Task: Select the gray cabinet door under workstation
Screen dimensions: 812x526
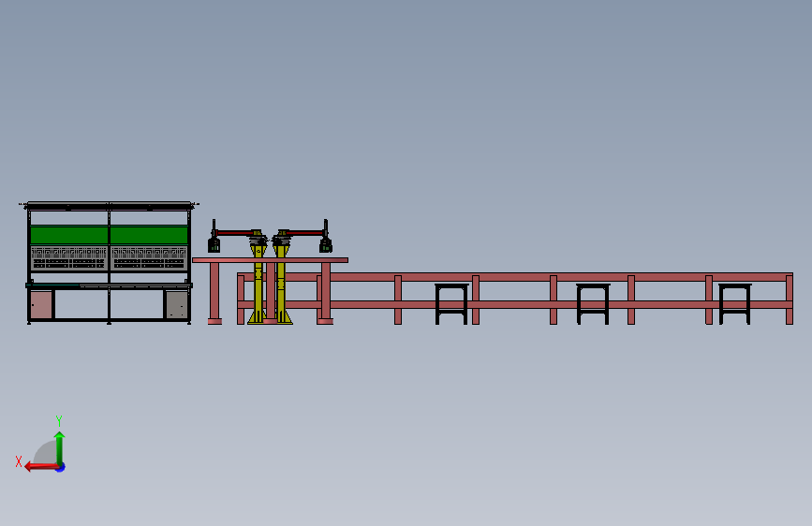Action: (177, 305)
